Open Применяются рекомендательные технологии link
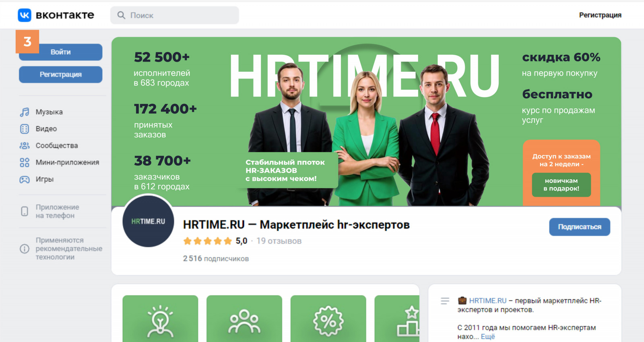 [x=69, y=249]
